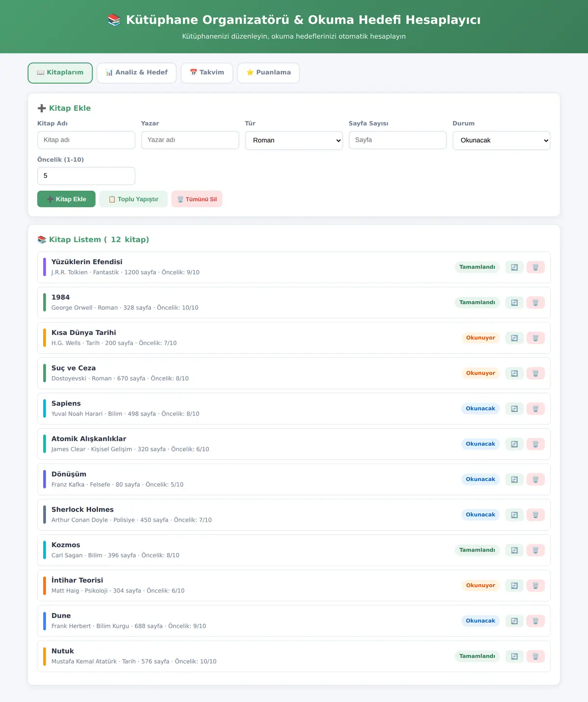This screenshot has width=588, height=702.
Task: Go to the Takvim tab
Action: tap(207, 73)
